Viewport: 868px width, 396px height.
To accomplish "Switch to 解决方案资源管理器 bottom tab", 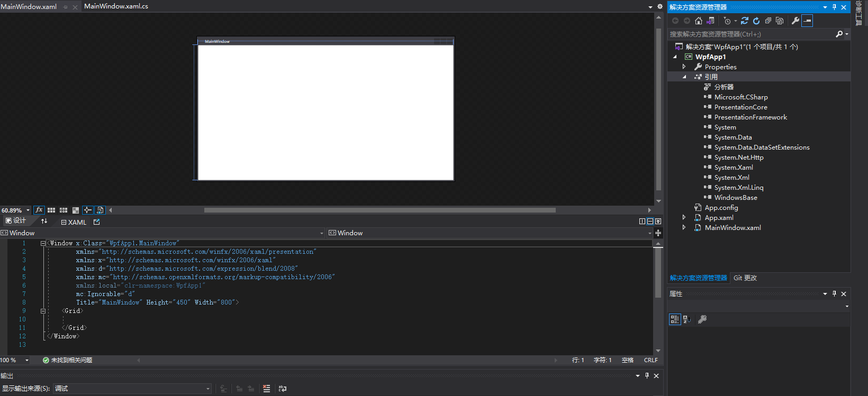I will click(x=698, y=278).
